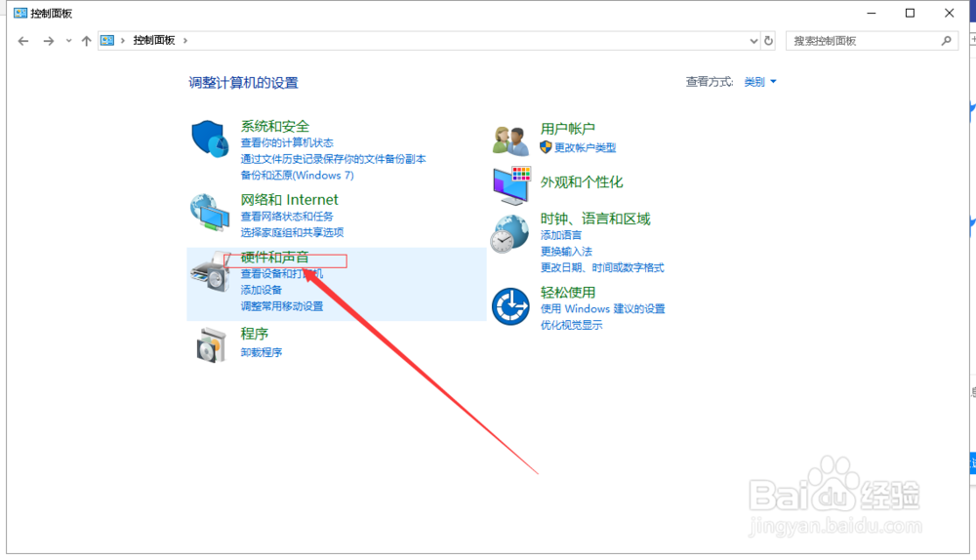This screenshot has width=976, height=560.
Task: Open 用户帐户 category heading
Action: point(568,129)
